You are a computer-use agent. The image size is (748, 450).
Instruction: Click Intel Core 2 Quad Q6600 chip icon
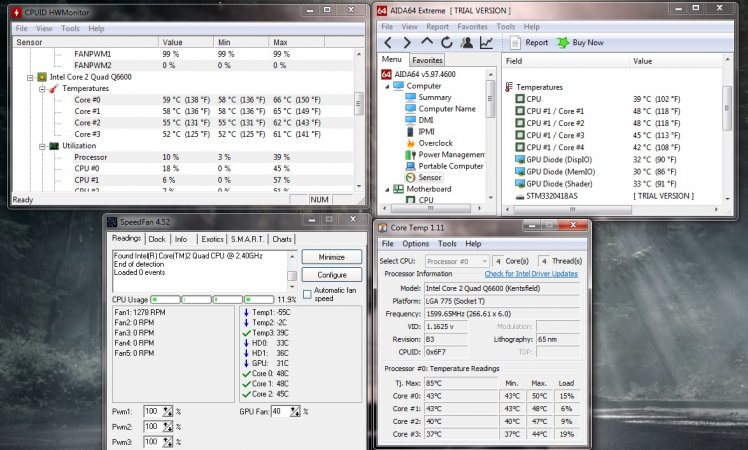click(42, 77)
